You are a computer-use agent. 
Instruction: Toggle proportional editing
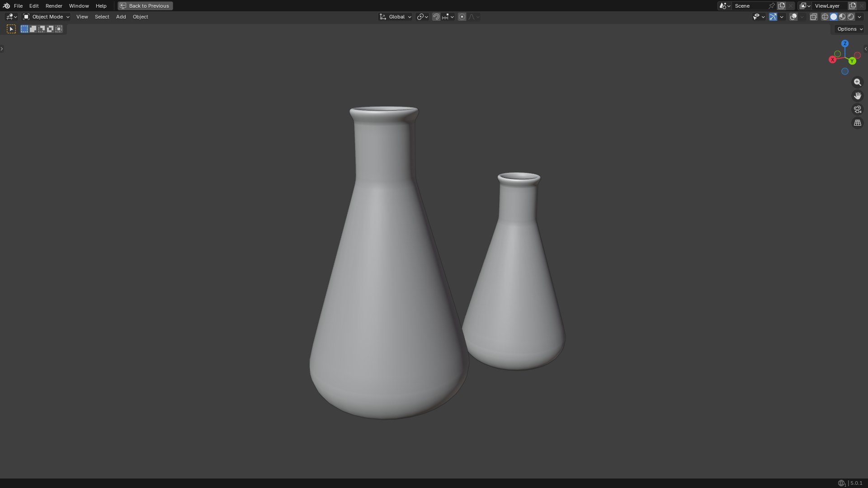(x=462, y=17)
